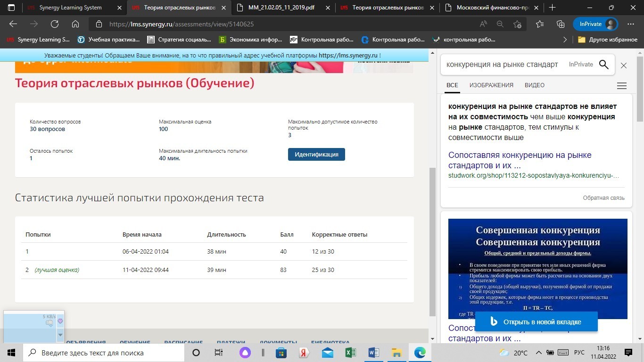Screen dimensions: 644x362
Task: Select ИЗОБРАЖЕНИЯ tab in sidebar search
Action: [491, 85]
